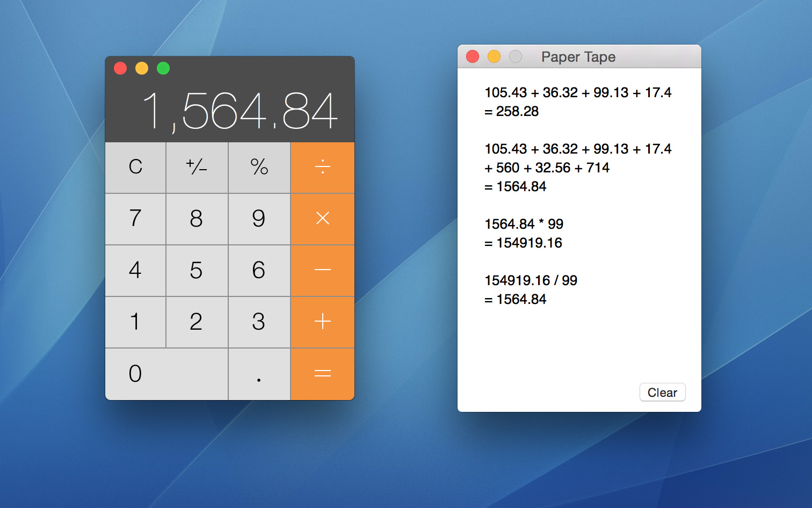Tap the 2 key on the calculator

pos(197,322)
